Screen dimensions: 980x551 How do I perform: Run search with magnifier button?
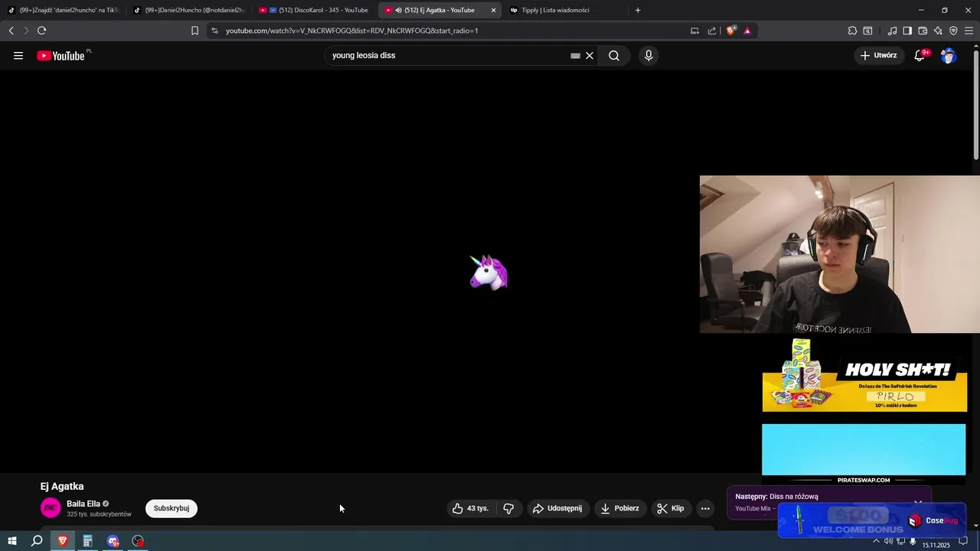tap(614, 55)
